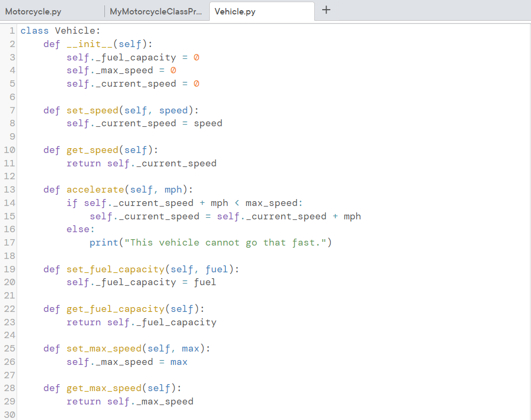
Task: Create a new file with the plus button
Action: pyautogui.click(x=326, y=10)
